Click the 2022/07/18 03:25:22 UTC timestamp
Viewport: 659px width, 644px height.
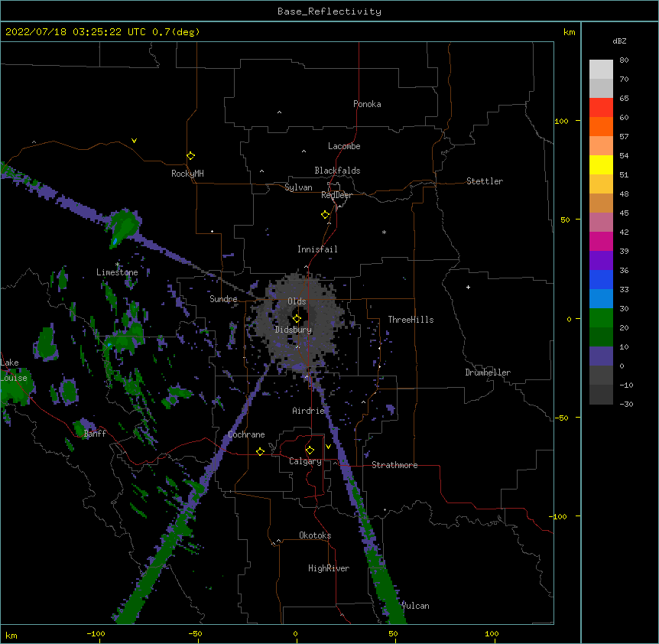point(76,32)
